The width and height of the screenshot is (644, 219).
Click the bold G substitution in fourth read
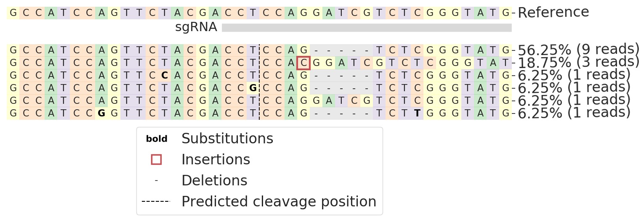click(253, 88)
